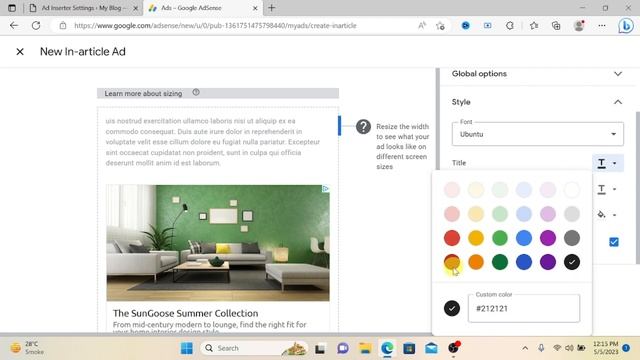The width and height of the screenshot is (640, 360).
Task: Open the Mail app from taskbar
Action: pyautogui.click(x=431, y=348)
